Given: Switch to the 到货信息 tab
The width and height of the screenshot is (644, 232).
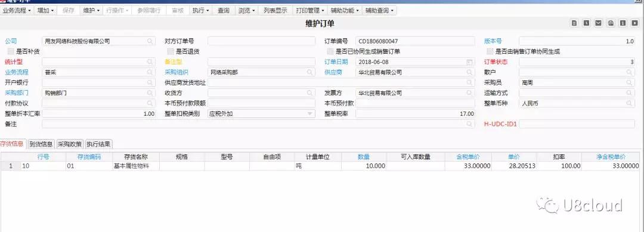Looking at the screenshot, I should [x=41, y=144].
